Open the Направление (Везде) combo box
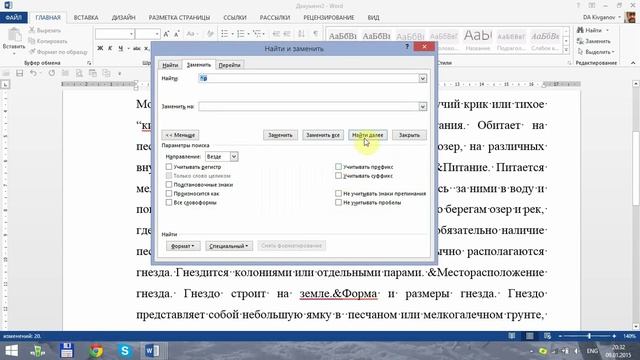The height and width of the screenshot is (360, 640). pos(221,156)
